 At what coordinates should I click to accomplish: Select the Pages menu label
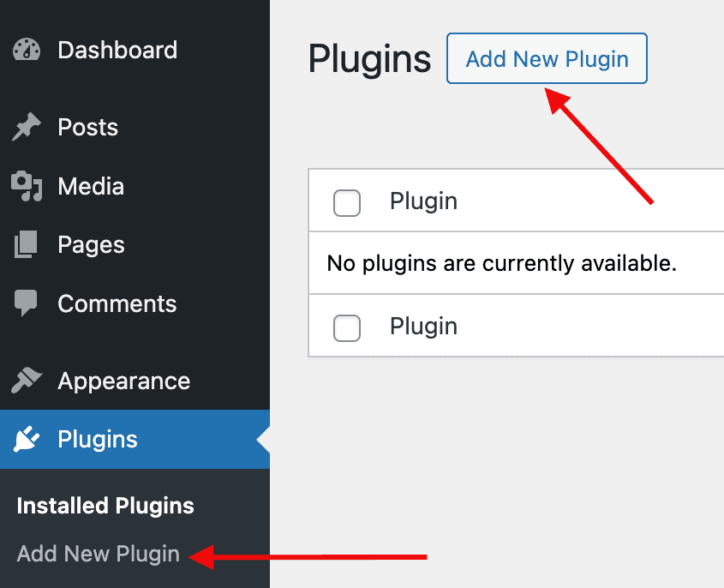(x=91, y=245)
